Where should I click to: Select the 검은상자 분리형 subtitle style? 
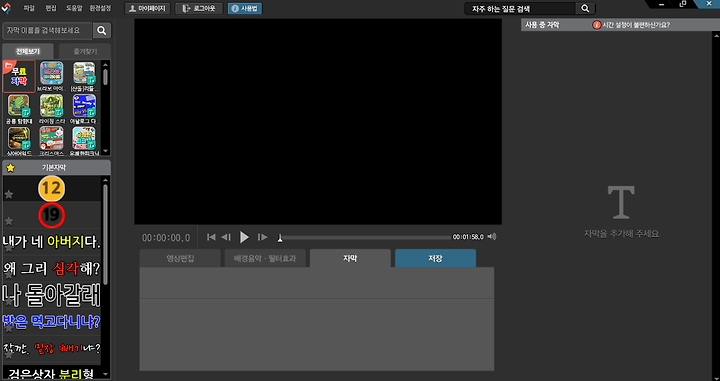click(x=51, y=373)
